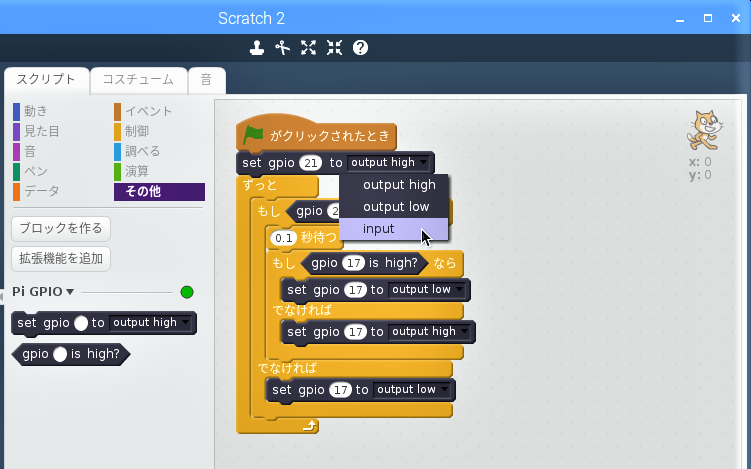Open the コスチューム tab

coord(138,80)
